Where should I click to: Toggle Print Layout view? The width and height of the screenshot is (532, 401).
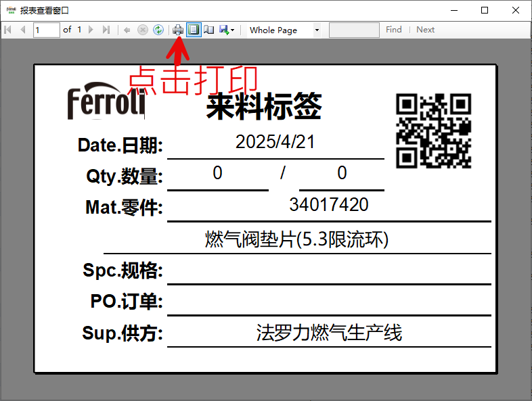194,30
